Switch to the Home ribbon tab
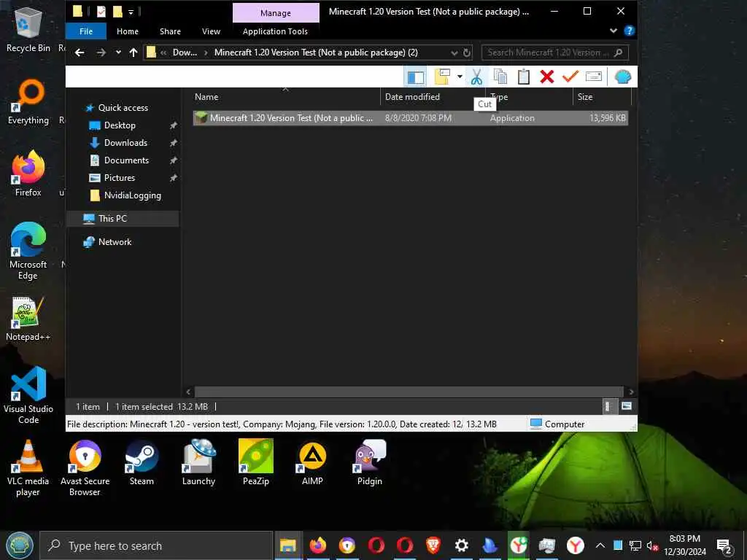Screen dimensions: 747x560 tap(128, 31)
